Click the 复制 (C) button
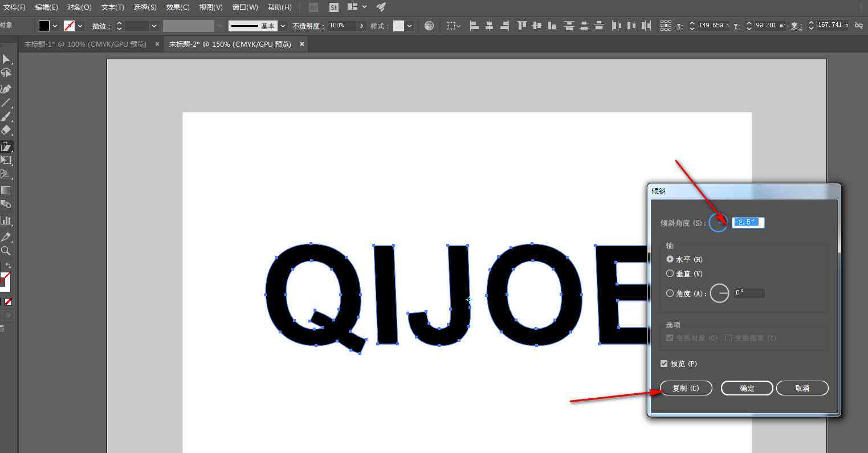The width and height of the screenshot is (868, 453). [686, 388]
